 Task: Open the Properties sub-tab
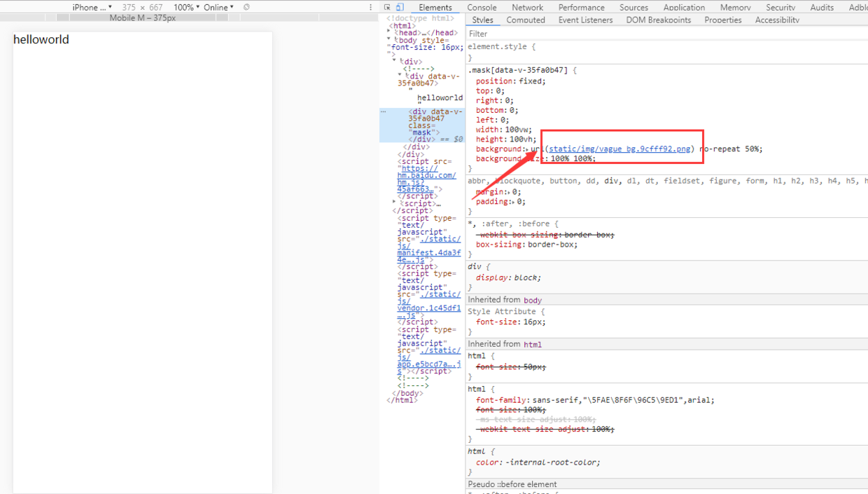[x=723, y=20]
